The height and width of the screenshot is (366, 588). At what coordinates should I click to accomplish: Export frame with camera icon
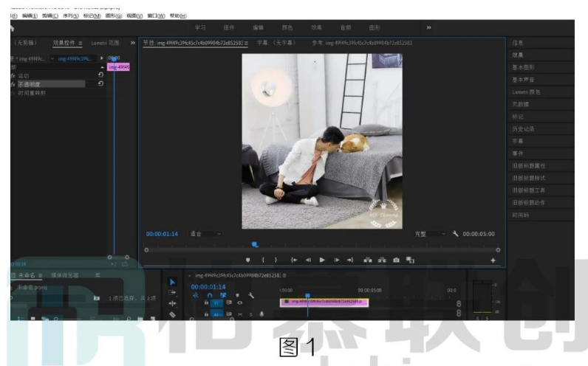tap(397, 260)
